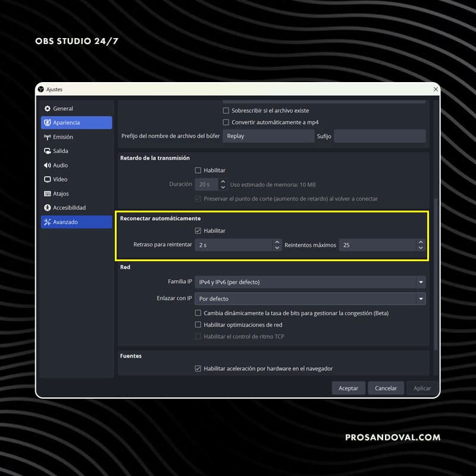The height and width of the screenshot is (476, 476).
Task: Click the Reconectar automáticamente heading
Action: point(160,218)
